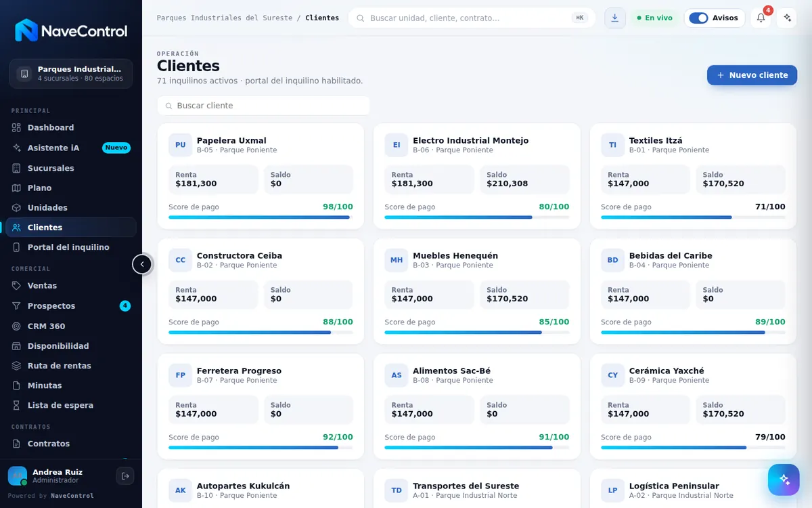
Task: Click the Transportes del Sureste client name
Action: pos(466,486)
